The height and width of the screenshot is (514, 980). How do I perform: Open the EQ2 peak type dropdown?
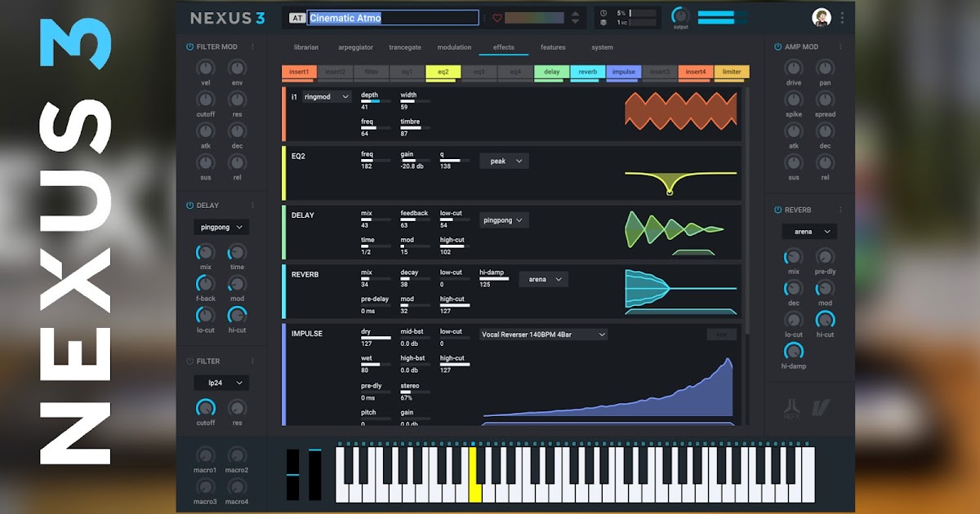504,161
